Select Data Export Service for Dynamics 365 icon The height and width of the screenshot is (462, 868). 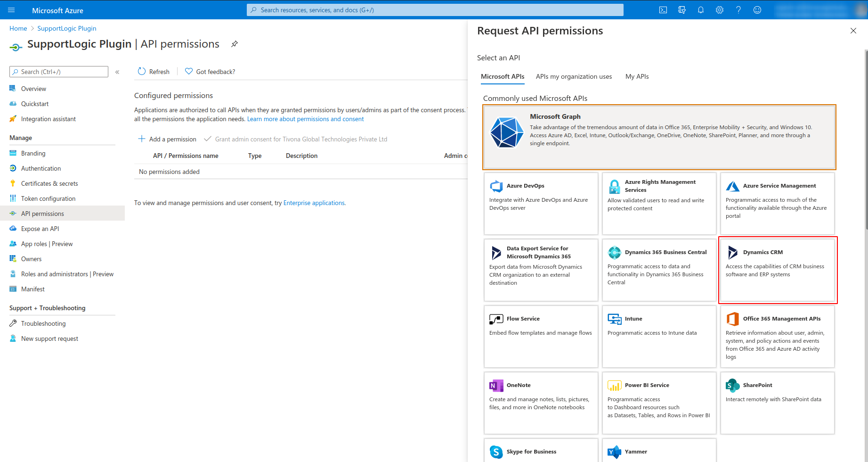[x=496, y=253]
